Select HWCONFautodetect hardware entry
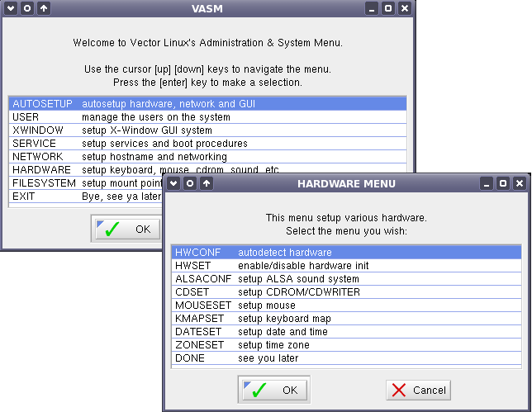 pos(346,253)
